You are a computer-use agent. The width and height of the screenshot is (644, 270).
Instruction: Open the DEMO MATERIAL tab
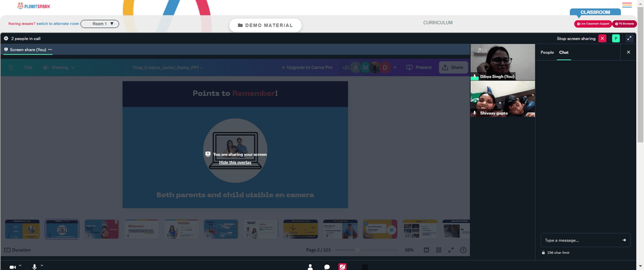click(265, 25)
